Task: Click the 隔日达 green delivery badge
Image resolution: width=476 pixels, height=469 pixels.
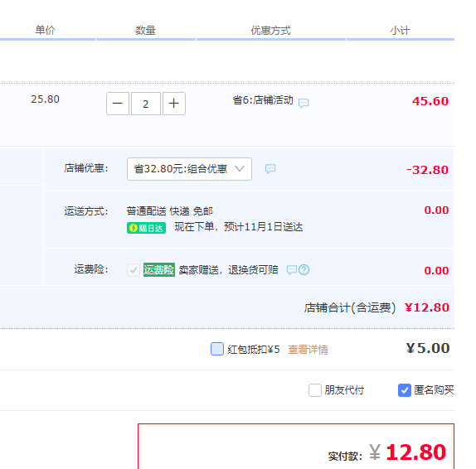Action: (x=146, y=228)
